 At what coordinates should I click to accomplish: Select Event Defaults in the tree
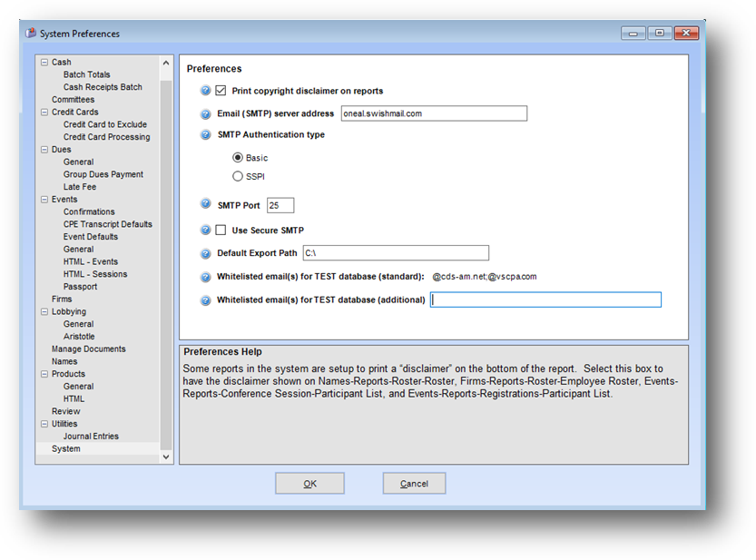(91, 237)
